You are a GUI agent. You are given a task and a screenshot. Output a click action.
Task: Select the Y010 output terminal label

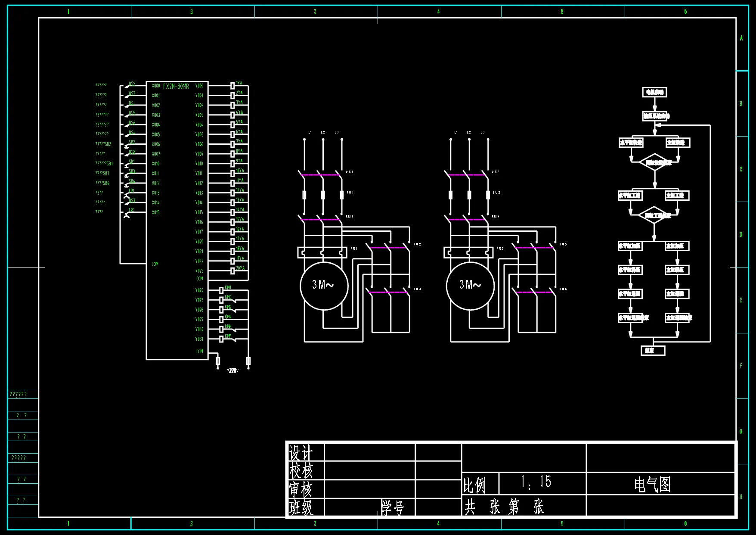point(199,164)
